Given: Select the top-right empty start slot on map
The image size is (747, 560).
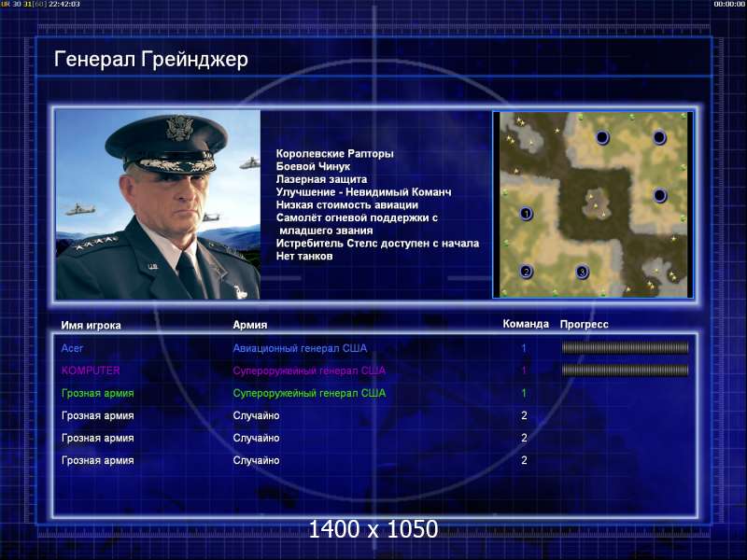Looking at the screenshot, I should (x=659, y=137).
